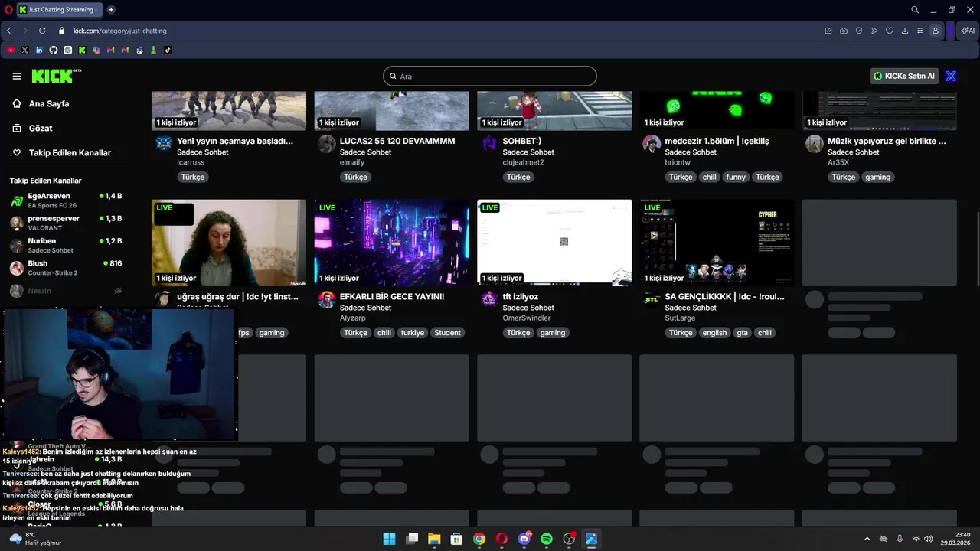Click the KICKs Satın Al button
This screenshot has height=551, width=980.
point(904,76)
